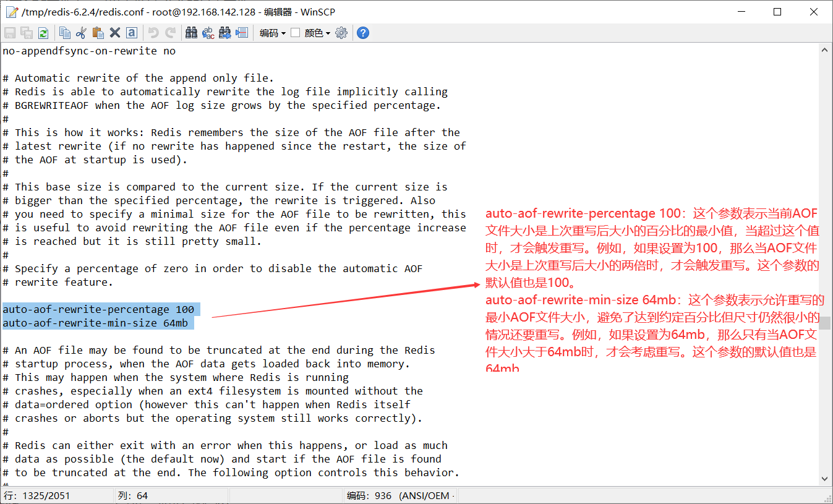Click the line '# Redis can either exit with an error'
The image size is (833, 504).
click(225, 445)
